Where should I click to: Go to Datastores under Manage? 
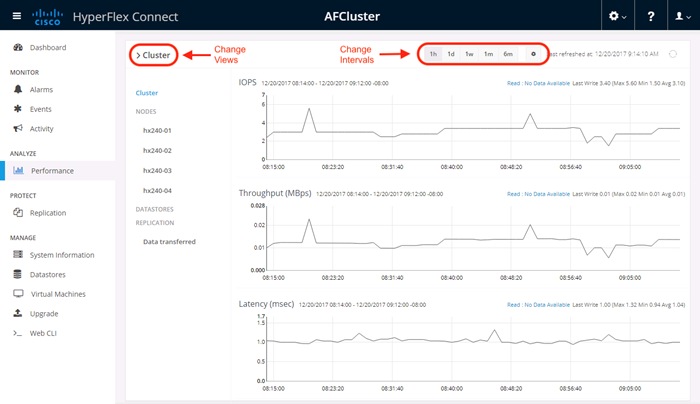tap(47, 275)
